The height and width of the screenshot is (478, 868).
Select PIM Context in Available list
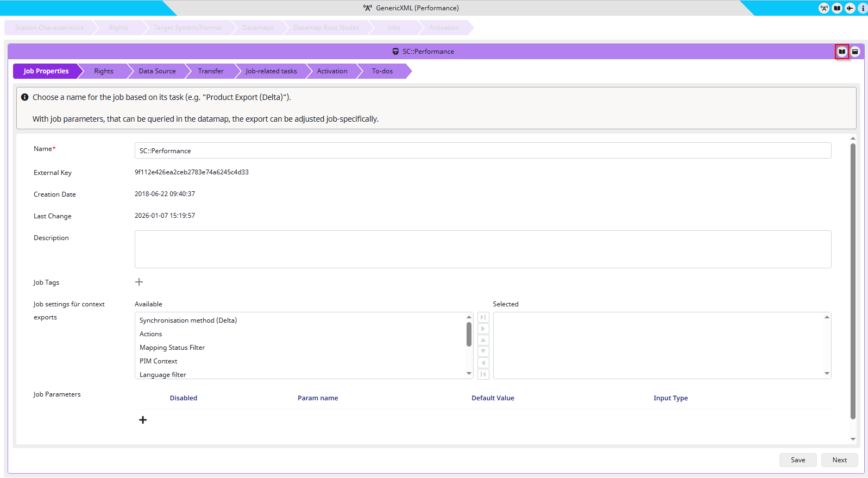[x=158, y=361]
